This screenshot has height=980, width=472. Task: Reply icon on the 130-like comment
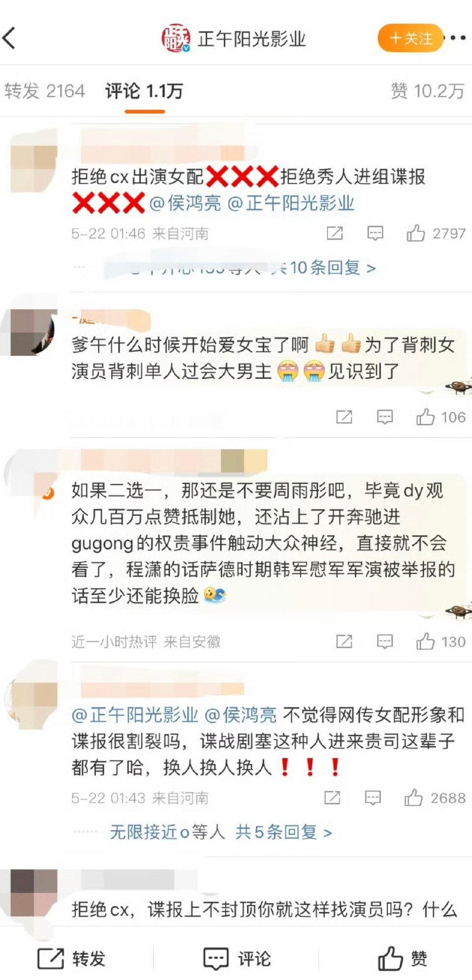pyautogui.click(x=384, y=642)
